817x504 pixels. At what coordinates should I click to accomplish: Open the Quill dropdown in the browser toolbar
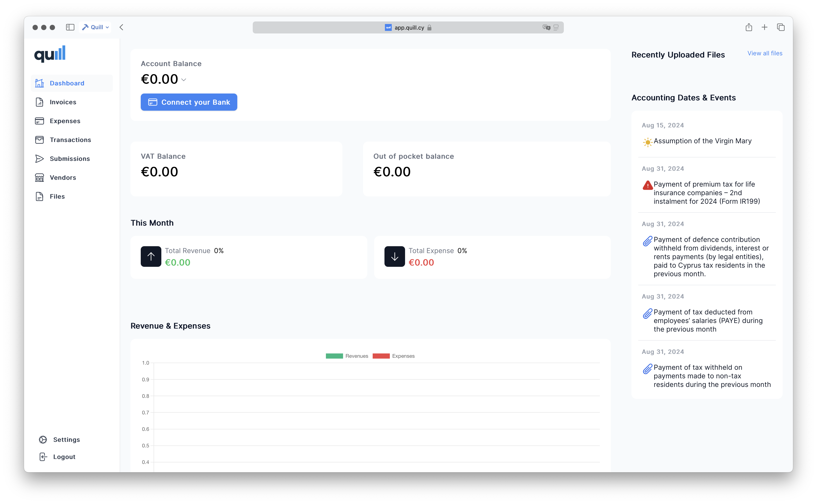(x=95, y=27)
